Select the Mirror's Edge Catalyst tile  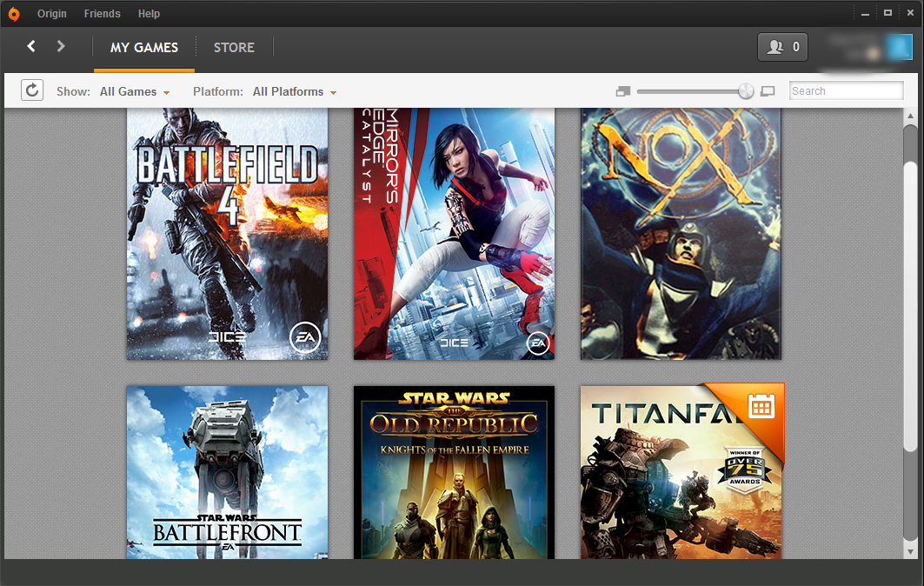(x=454, y=234)
